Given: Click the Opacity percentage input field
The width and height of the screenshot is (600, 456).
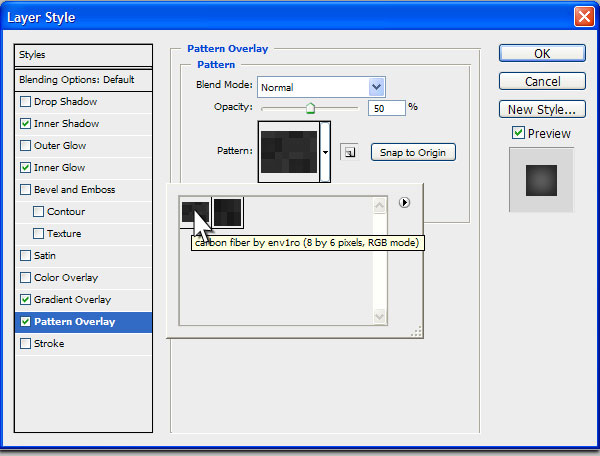Looking at the screenshot, I should pos(386,108).
